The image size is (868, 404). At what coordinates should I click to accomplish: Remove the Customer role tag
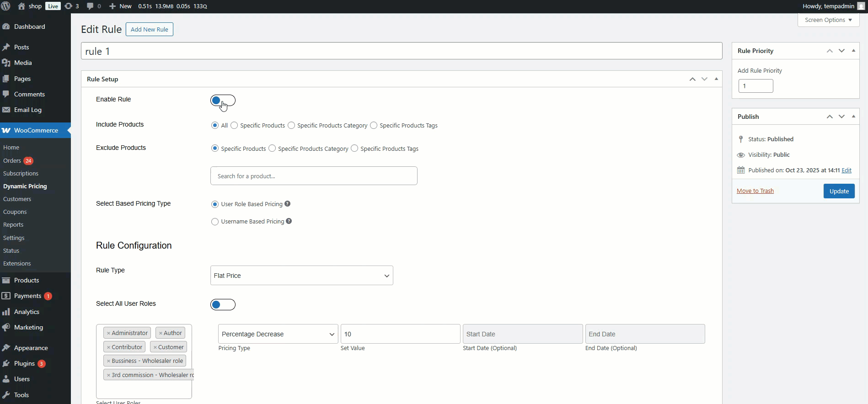[x=155, y=347]
